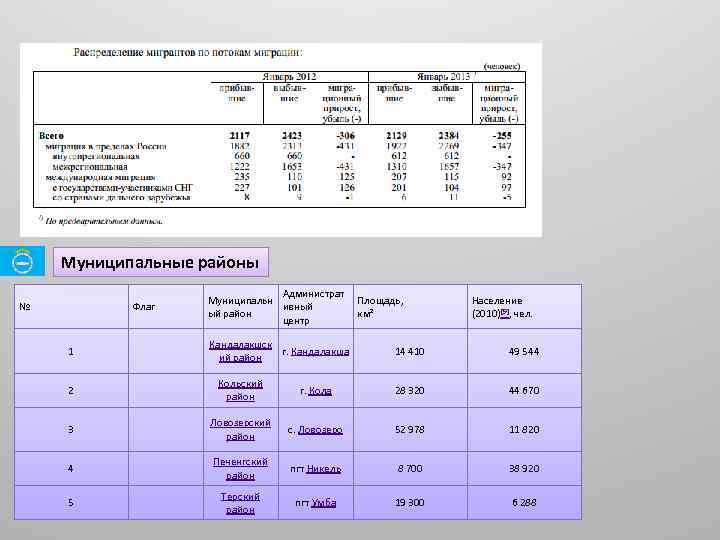This screenshot has height=540, width=720.
Task: Click the межрегиональная row label
Action: pyautogui.click(x=90, y=167)
